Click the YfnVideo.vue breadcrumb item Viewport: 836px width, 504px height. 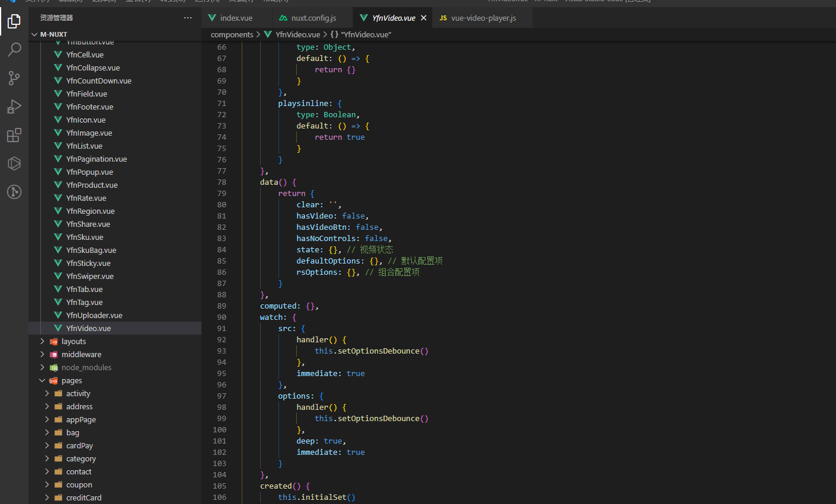point(297,34)
